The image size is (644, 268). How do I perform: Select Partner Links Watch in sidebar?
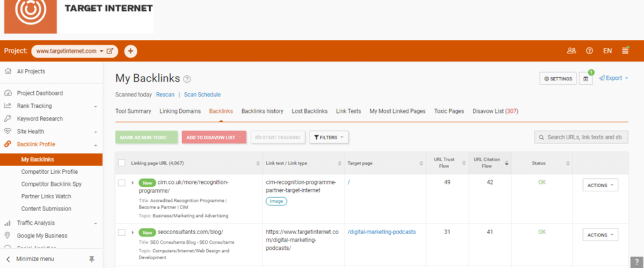pyautogui.click(x=46, y=196)
